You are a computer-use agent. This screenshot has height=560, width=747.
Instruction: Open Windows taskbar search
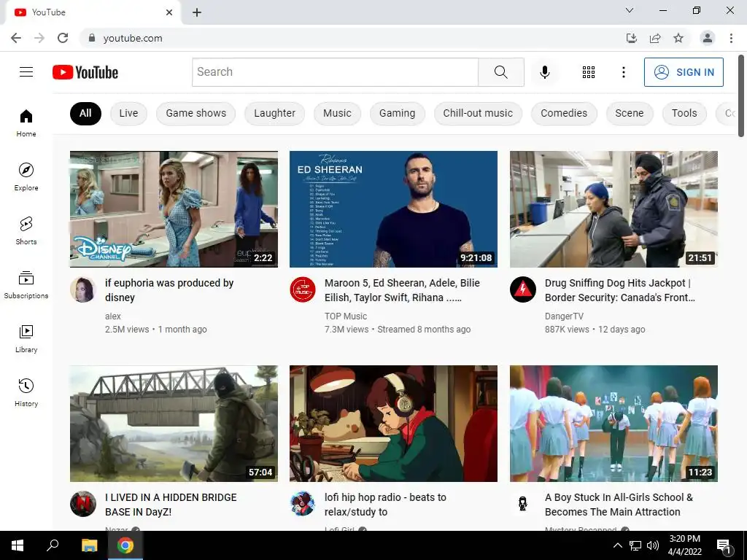tap(53, 545)
